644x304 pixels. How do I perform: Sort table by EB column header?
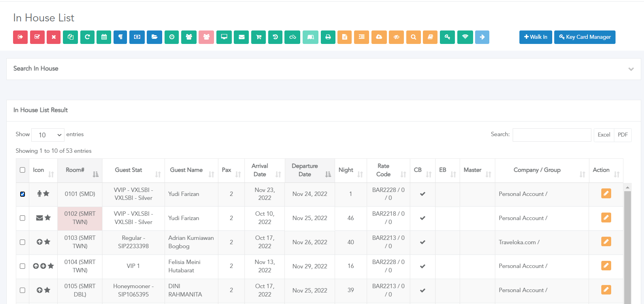click(447, 170)
